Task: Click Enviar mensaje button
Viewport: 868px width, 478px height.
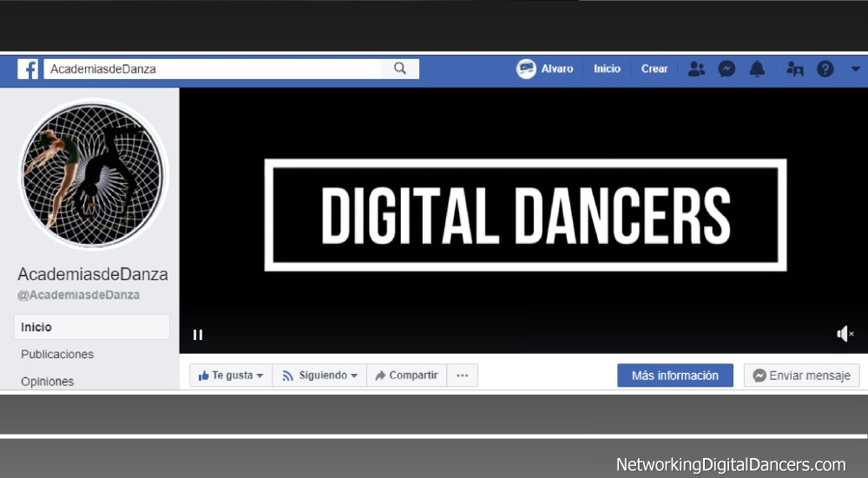Action: 801,376
